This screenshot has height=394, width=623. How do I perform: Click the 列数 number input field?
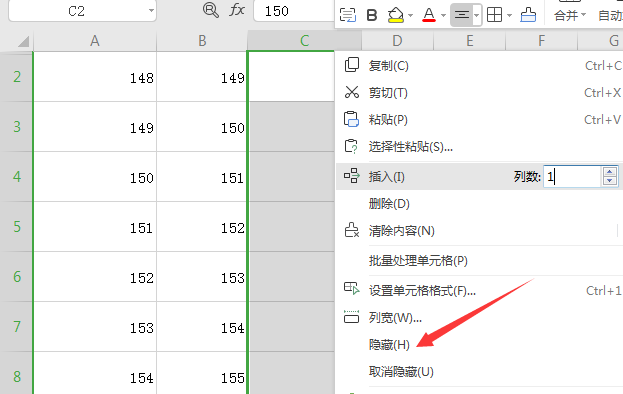pyautogui.click(x=573, y=176)
